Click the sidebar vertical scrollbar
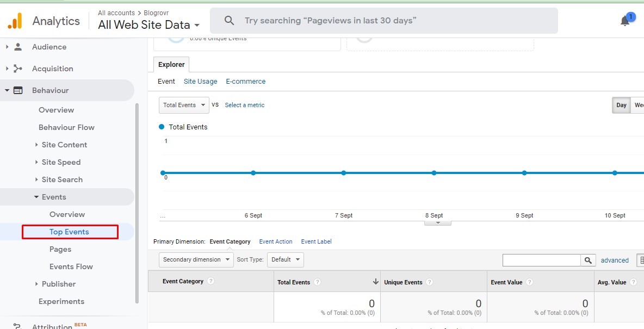Viewport: 644px width, 329px height. (137, 203)
